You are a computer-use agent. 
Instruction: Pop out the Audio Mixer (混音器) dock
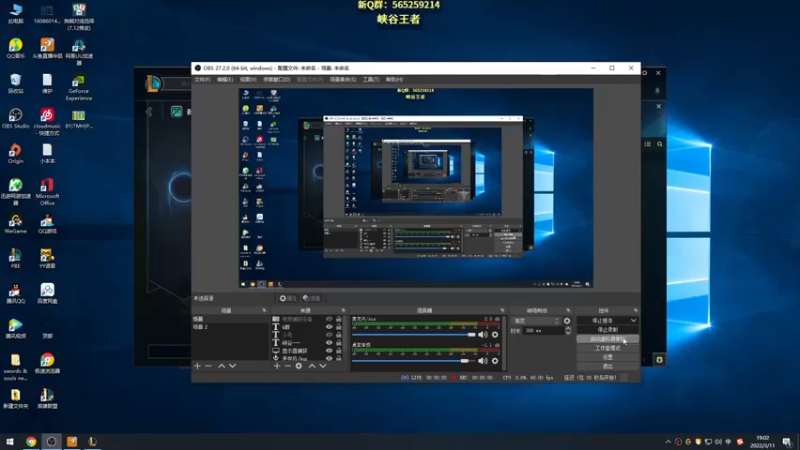pos(502,310)
